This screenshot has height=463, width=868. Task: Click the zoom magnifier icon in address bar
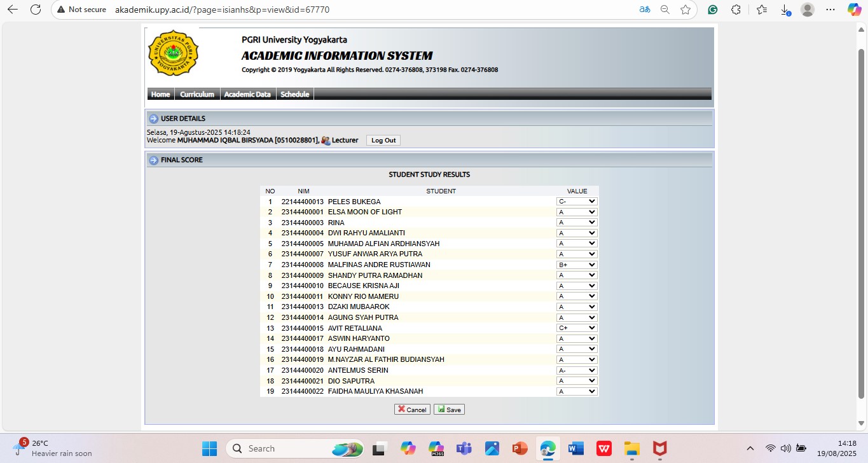(x=665, y=10)
